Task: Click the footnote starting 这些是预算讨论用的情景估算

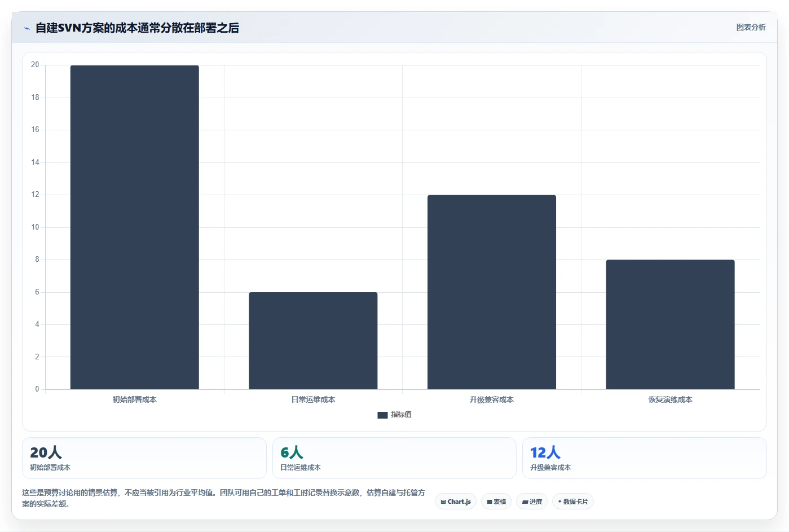Action: [x=223, y=498]
